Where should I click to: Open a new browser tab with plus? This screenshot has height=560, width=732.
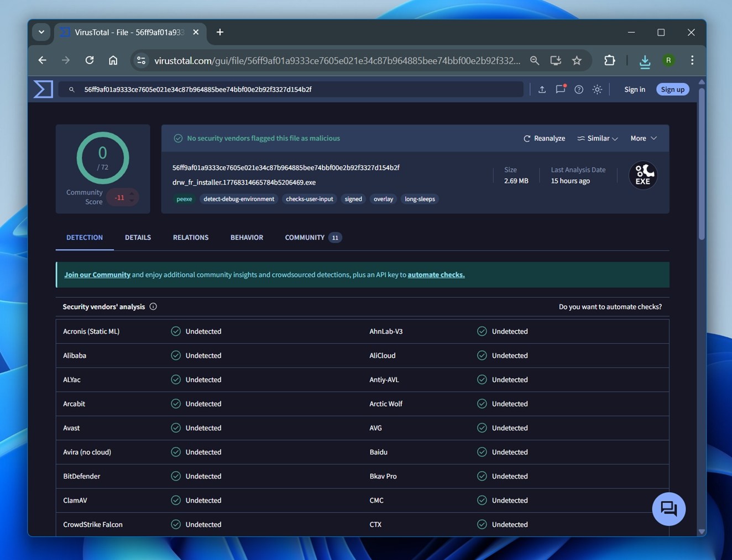tap(220, 32)
